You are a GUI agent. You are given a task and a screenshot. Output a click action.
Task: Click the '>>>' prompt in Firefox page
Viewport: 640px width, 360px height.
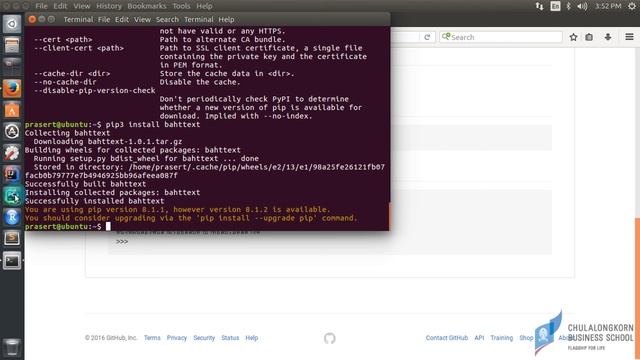[x=122, y=242]
